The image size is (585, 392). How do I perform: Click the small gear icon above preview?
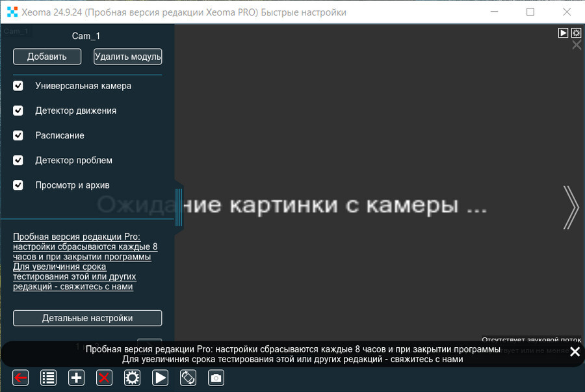576,33
